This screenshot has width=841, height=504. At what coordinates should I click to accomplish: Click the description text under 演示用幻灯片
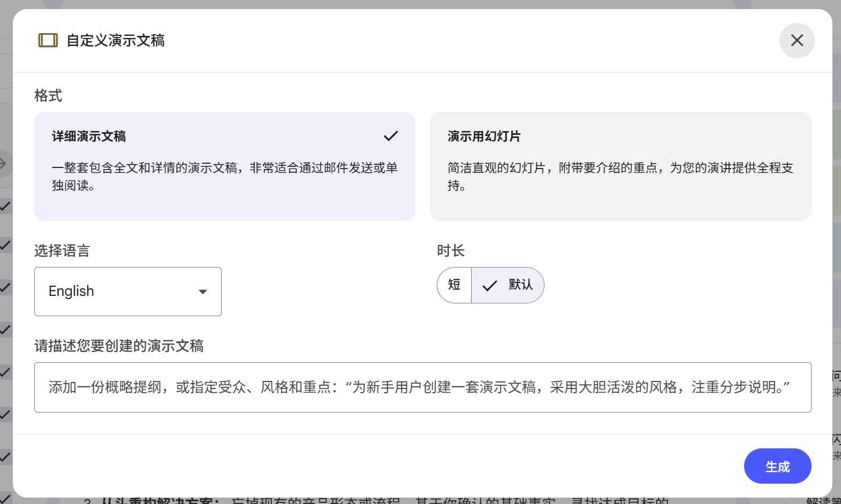620,177
